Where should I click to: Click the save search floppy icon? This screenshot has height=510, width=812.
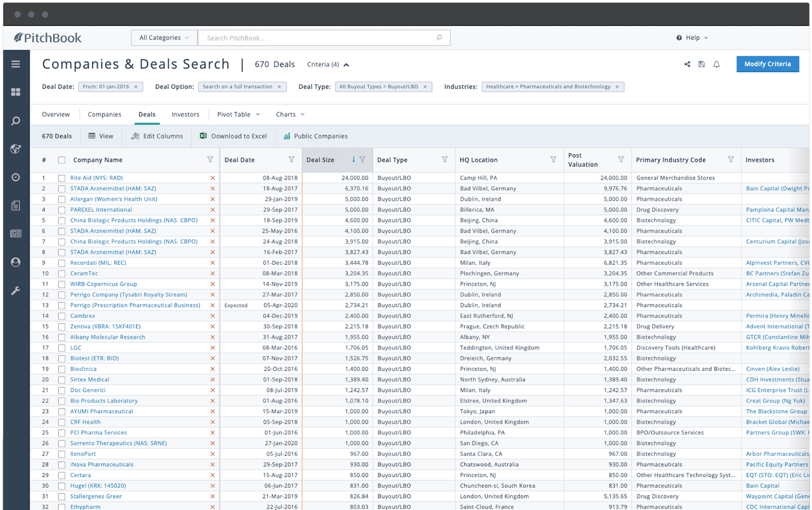[x=701, y=64]
